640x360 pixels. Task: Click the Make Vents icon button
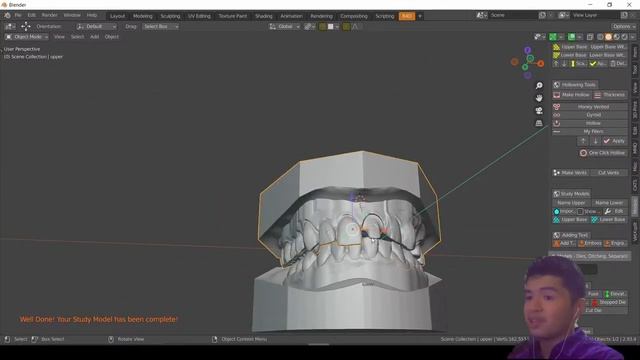coord(571,173)
